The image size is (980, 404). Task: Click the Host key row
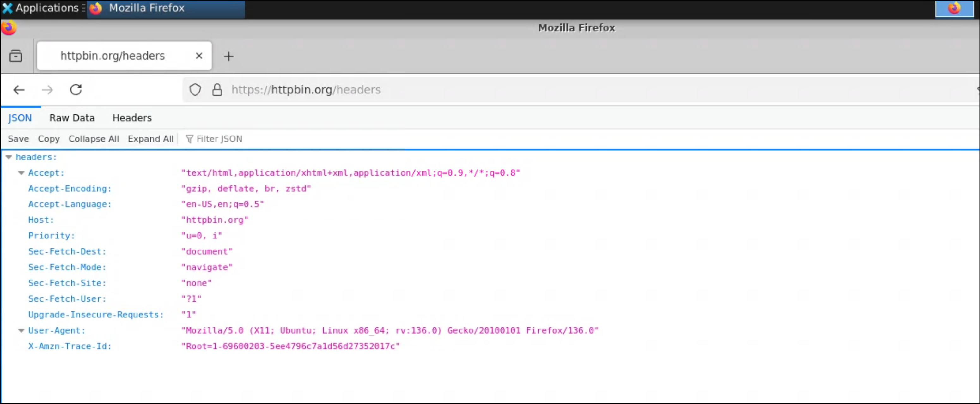(x=41, y=220)
